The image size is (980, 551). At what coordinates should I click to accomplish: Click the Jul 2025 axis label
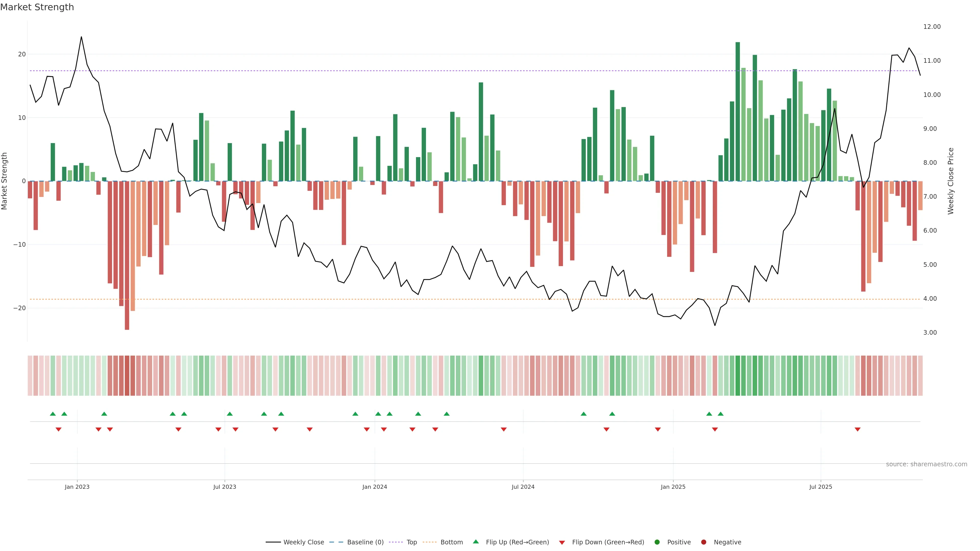[x=820, y=487]
